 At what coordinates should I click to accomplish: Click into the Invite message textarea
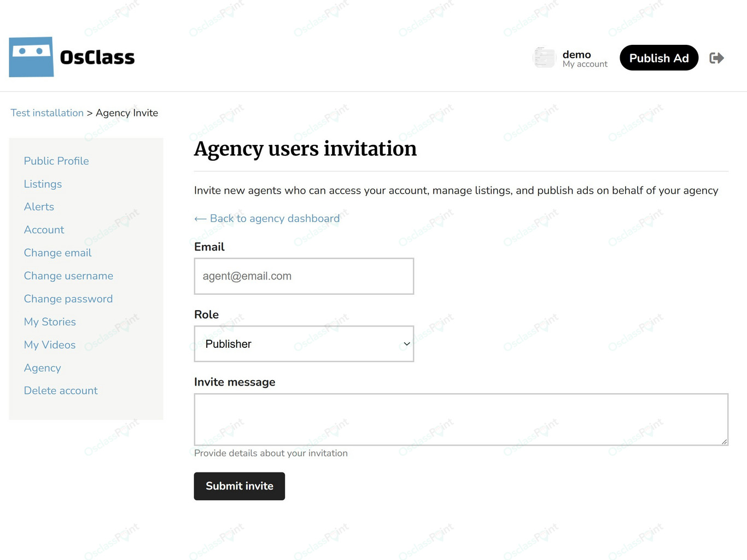point(461,419)
